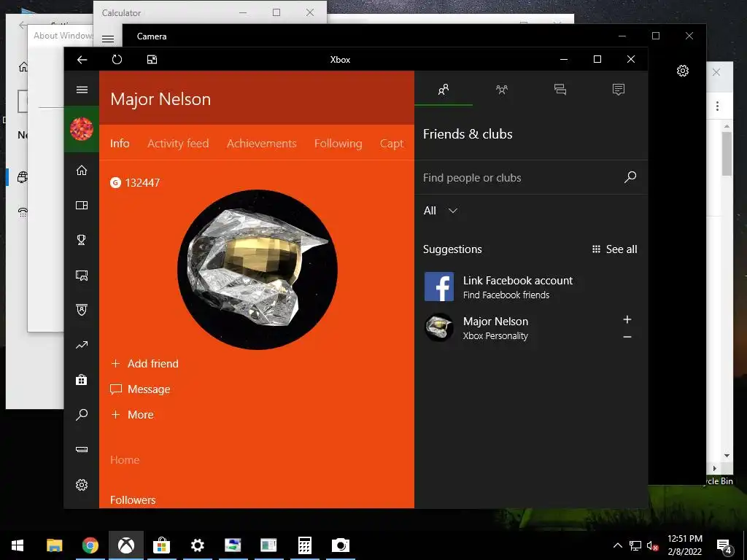Screen dimensions: 747x560
Task: Open the Windows Start menu
Action: coord(18,545)
